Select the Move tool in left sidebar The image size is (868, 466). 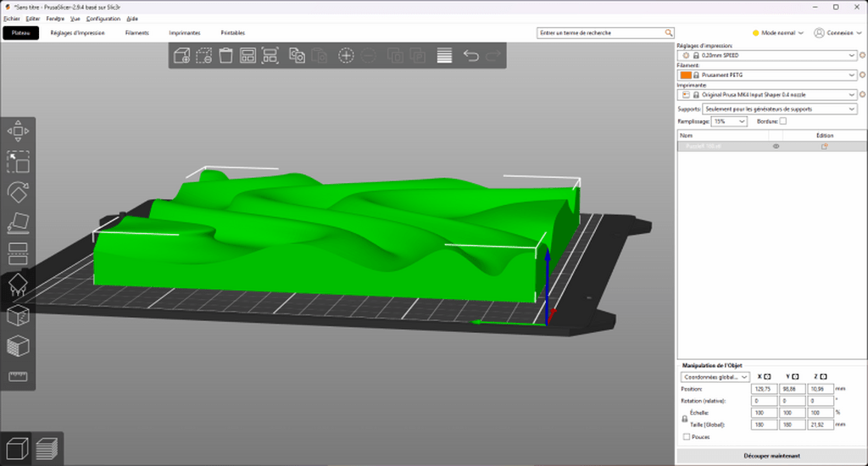tap(19, 130)
